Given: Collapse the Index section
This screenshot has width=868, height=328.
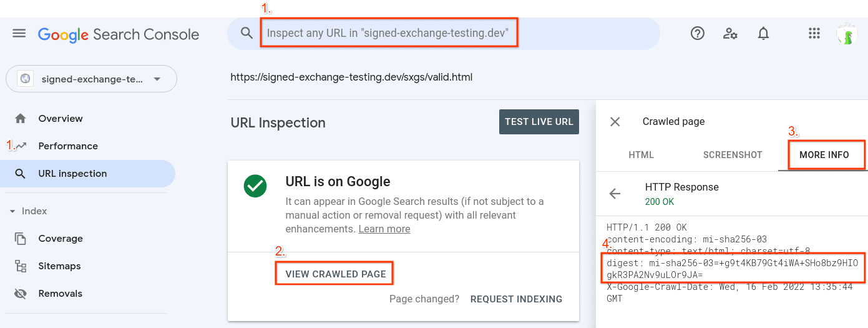Looking at the screenshot, I should click(x=12, y=211).
